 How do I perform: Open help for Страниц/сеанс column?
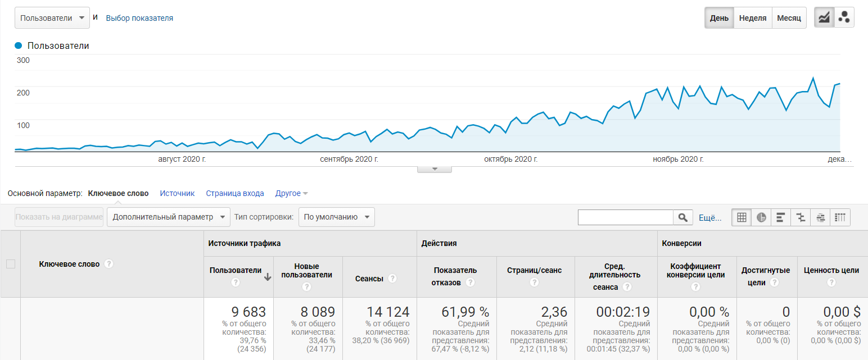pos(534,282)
